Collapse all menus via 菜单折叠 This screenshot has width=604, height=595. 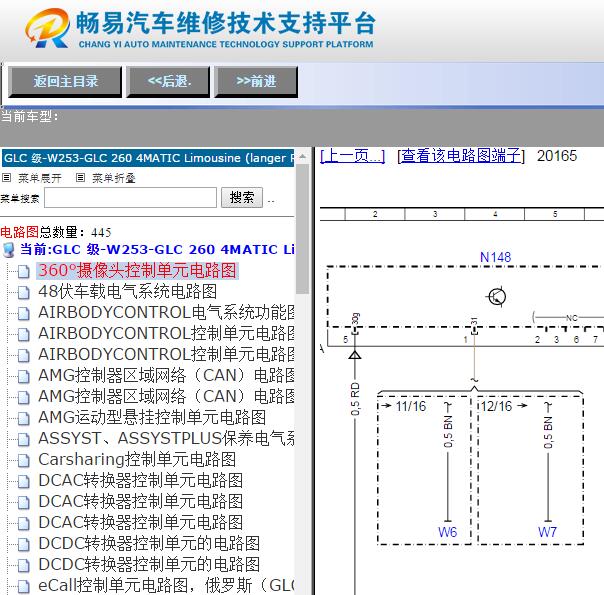pyautogui.click(x=114, y=178)
